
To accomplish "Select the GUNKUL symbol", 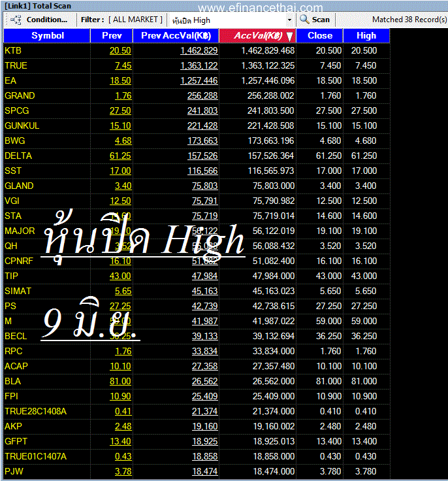I will tap(22, 125).
